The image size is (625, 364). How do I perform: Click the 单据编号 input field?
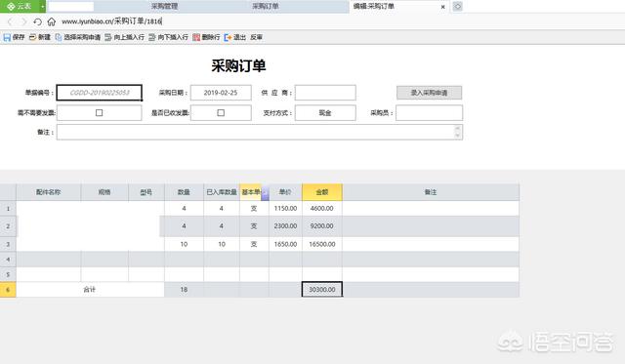click(100, 93)
